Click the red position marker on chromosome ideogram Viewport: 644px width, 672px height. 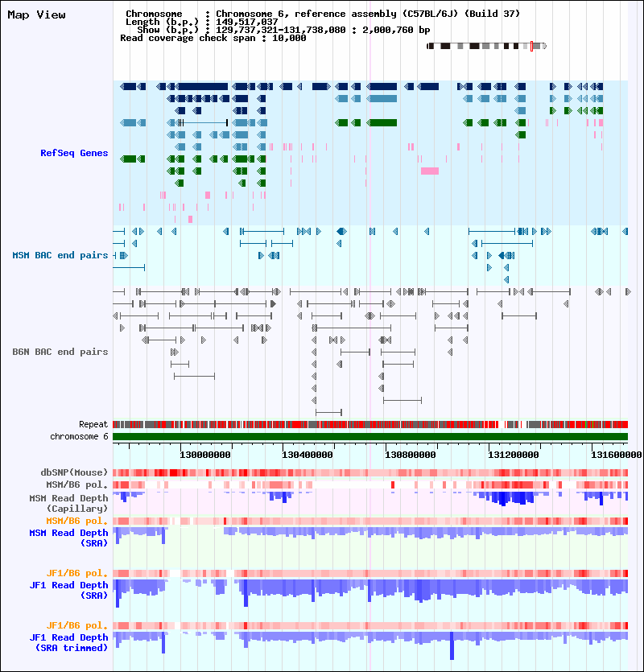pos(531,46)
